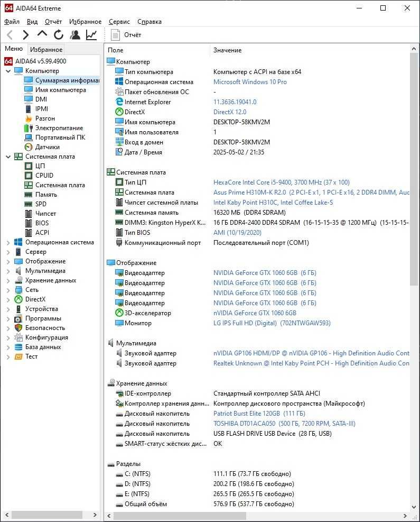Open the HexaCore Intel Core i5-9400 link
Screen dimensions: 420x522
coord(282,182)
